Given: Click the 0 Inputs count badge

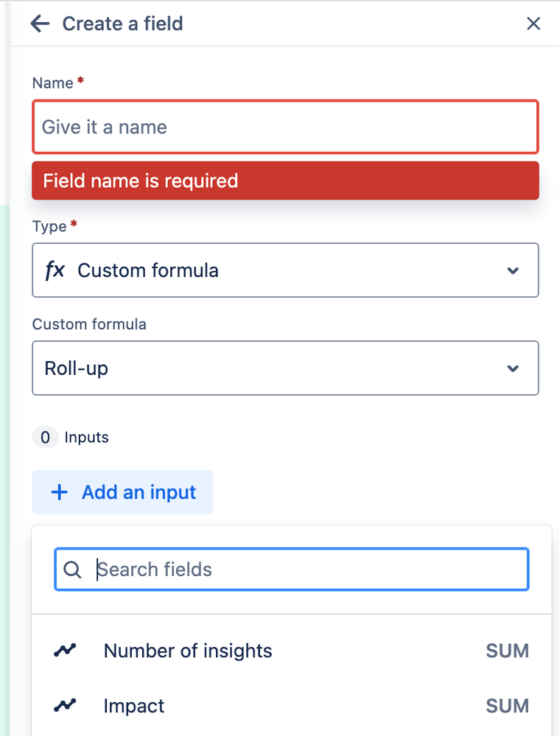Looking at the screenshot, I should tap(45, 437).
